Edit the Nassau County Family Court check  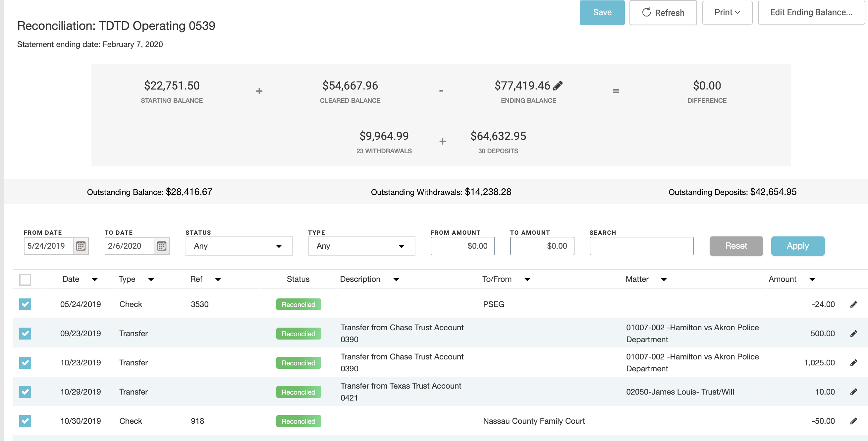(853, 421)
